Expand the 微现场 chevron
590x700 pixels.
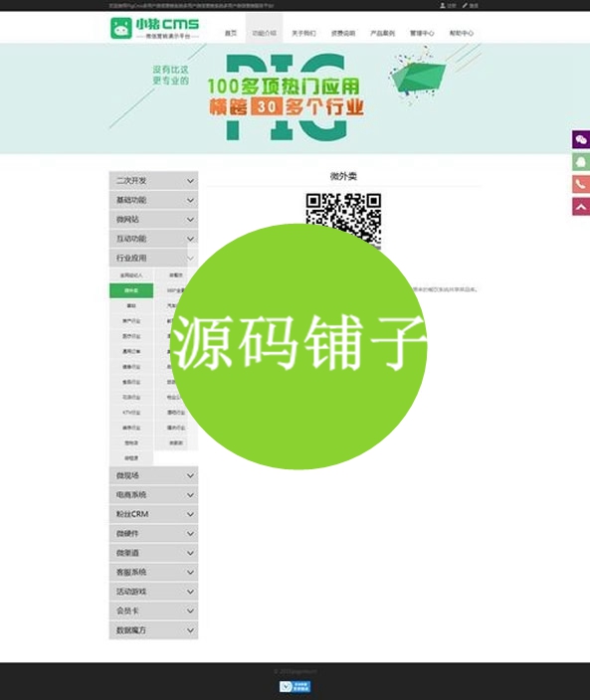coord(190,476)
